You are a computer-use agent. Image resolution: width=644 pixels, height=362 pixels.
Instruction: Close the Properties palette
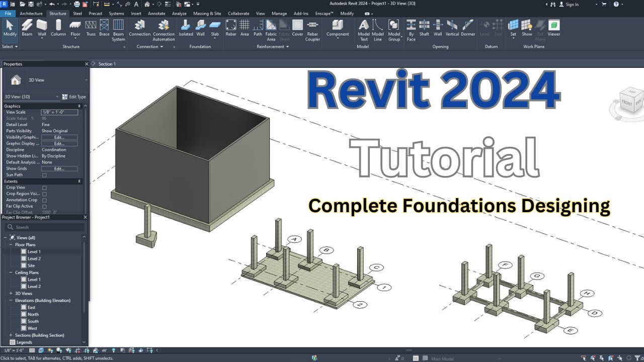(86, 64)
